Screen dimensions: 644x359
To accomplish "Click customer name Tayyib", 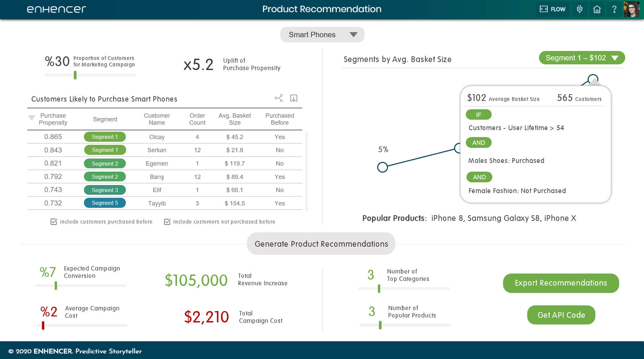I will coord(157,203).
